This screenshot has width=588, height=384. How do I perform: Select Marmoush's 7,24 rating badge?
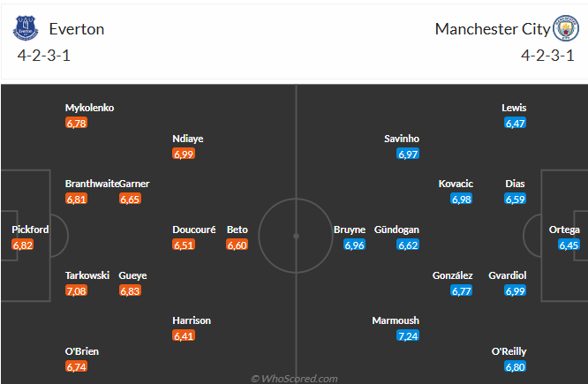[x=408, y=335]
